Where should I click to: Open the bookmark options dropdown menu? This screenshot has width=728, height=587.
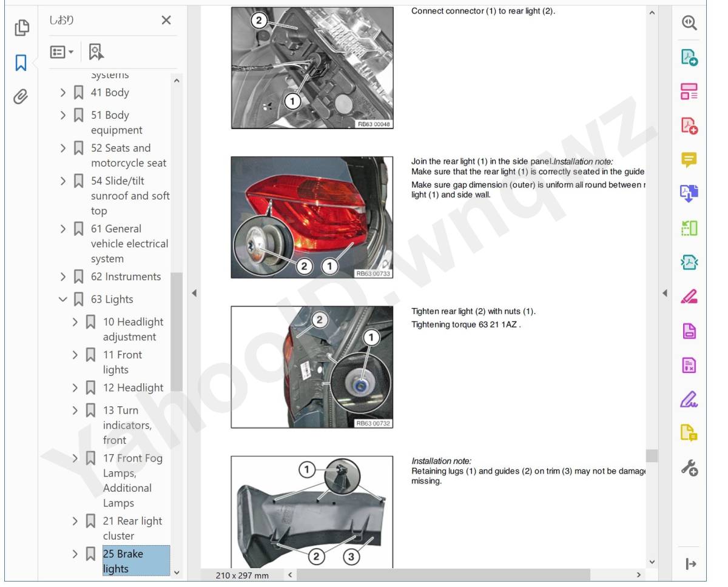coord(62,52)
